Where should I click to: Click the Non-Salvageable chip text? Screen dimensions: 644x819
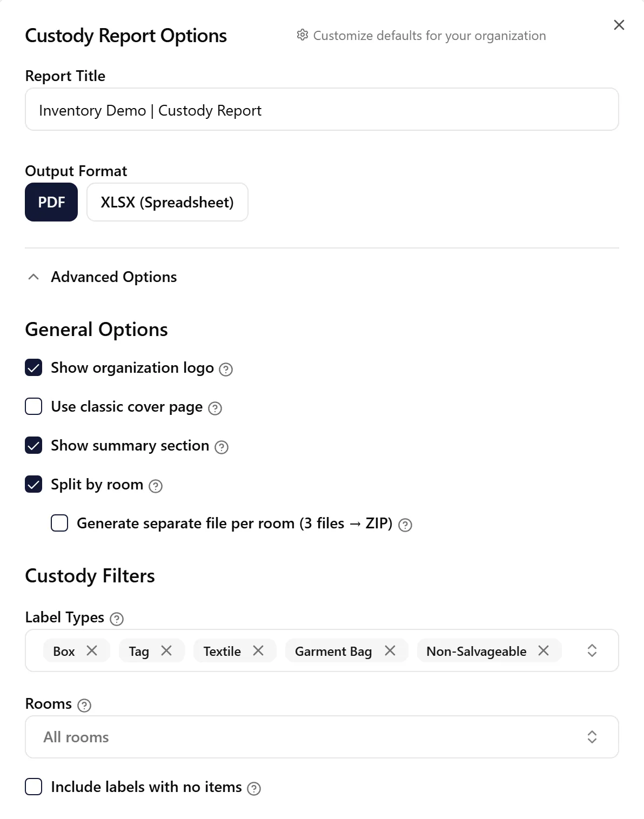[477, 652]
